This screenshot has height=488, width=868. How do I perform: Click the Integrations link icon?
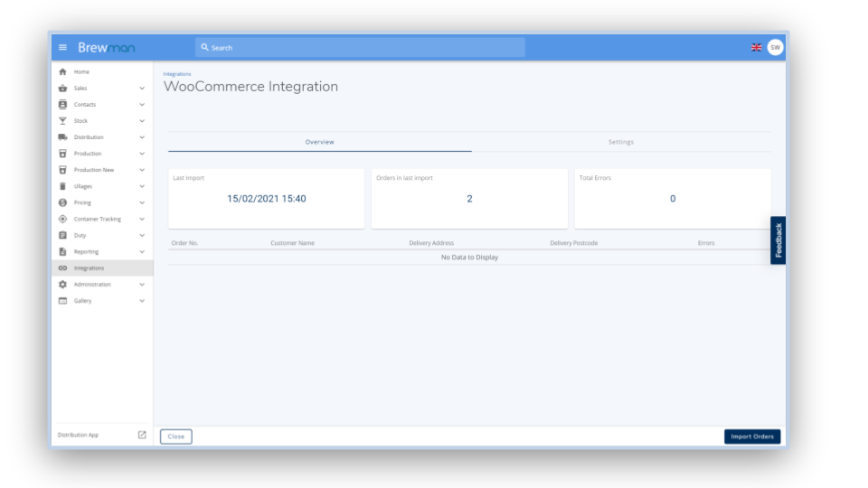tap(62, 267)
